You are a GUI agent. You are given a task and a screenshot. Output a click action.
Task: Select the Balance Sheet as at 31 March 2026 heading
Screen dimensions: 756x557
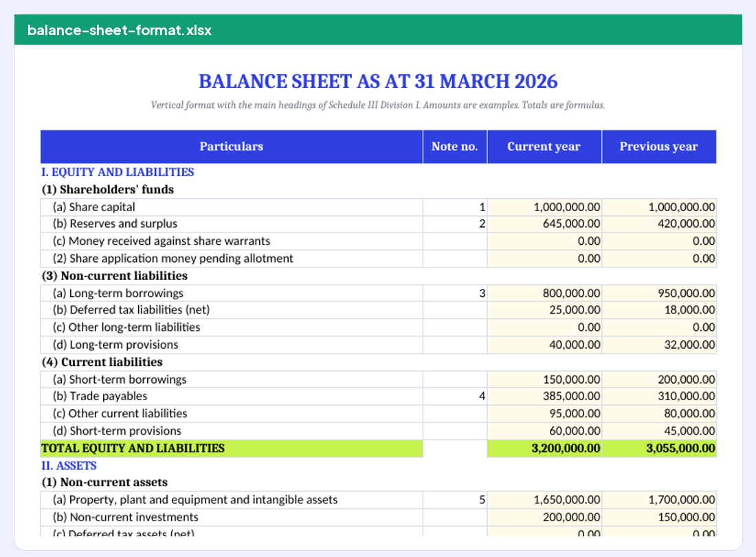[x=378, y=82]
